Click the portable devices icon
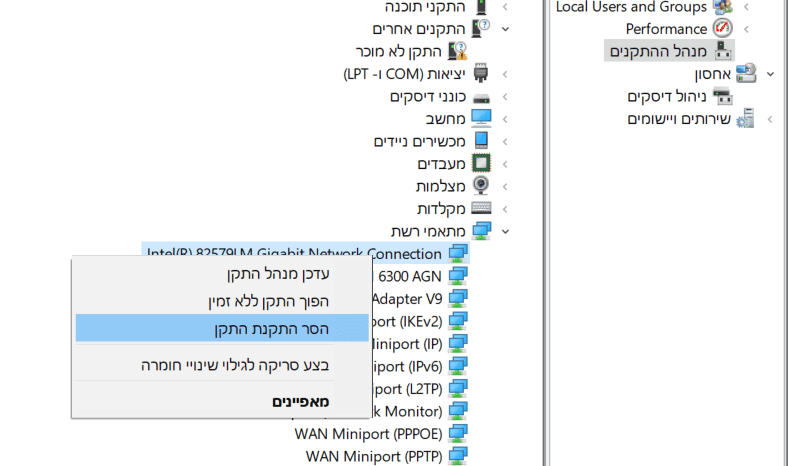 pyautogui.click(x=481, y=141)
